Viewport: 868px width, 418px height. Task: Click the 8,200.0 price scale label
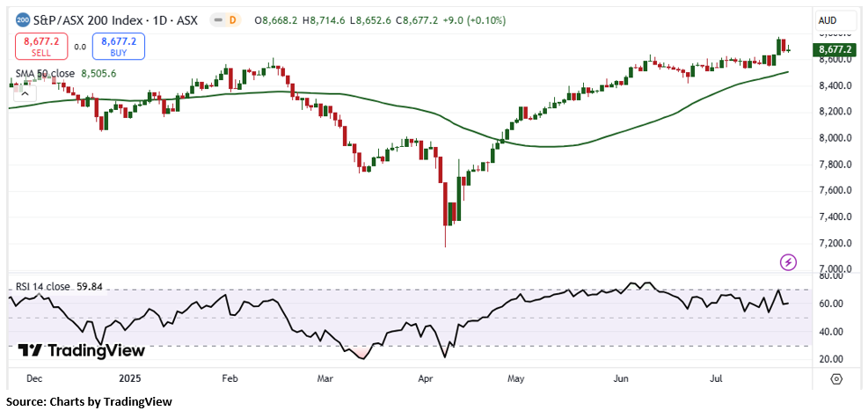pyautogui.click(x=835, y=112)
